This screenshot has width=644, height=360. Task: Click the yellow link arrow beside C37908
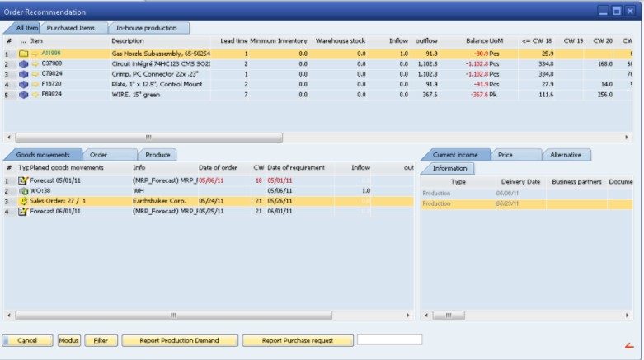pos(35,63)
